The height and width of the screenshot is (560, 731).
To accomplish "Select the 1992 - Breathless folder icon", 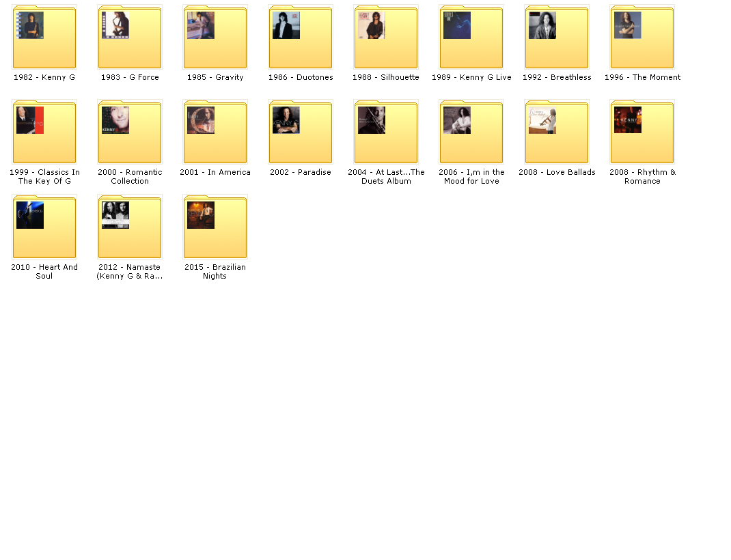I will coord(557,37).
